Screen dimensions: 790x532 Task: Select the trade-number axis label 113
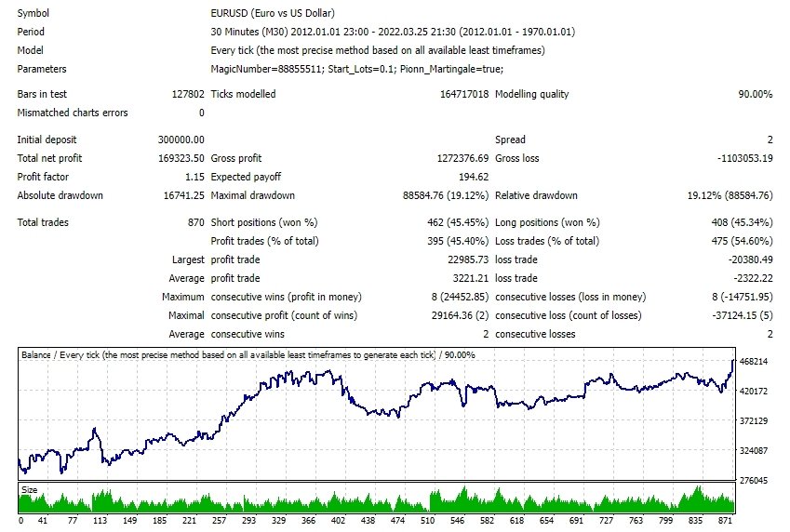[x=100, y=521]
